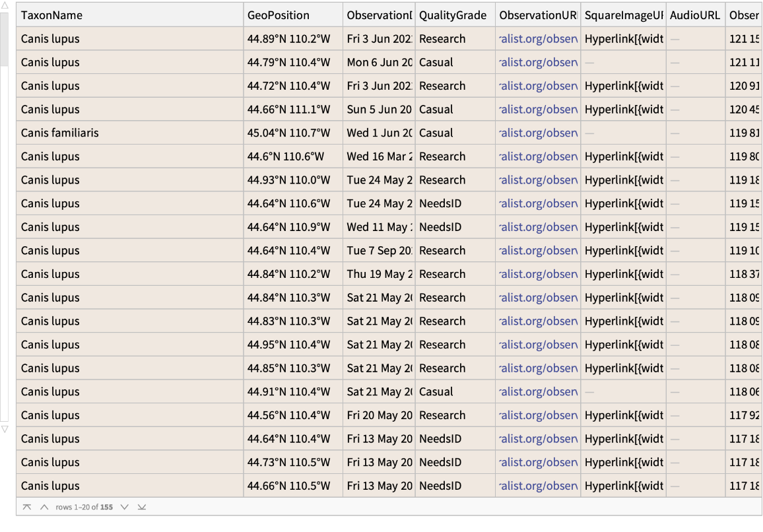Image resolution: width=763 pixels, height=532 pixels.
Task: Open observation link for 44.6°N 110.6°W row
Action: point(539,156)
